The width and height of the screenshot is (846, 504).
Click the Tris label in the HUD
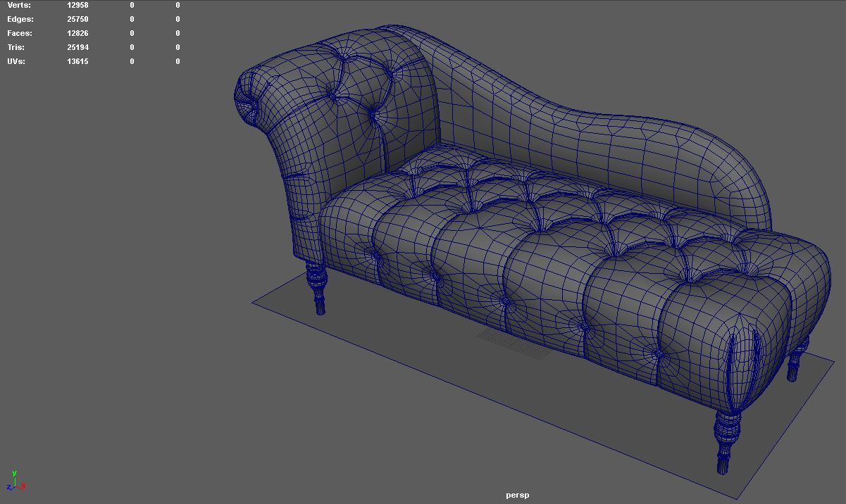15,47
